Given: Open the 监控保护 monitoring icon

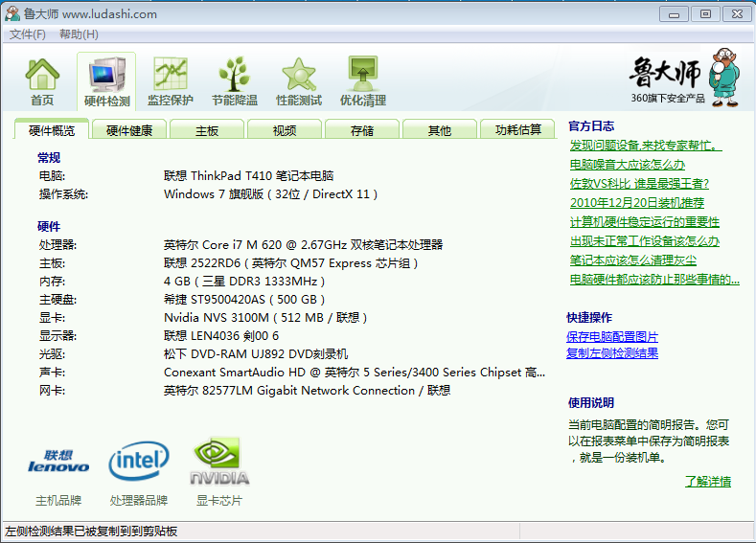Looking at the screenshot, I should point(171,81).
